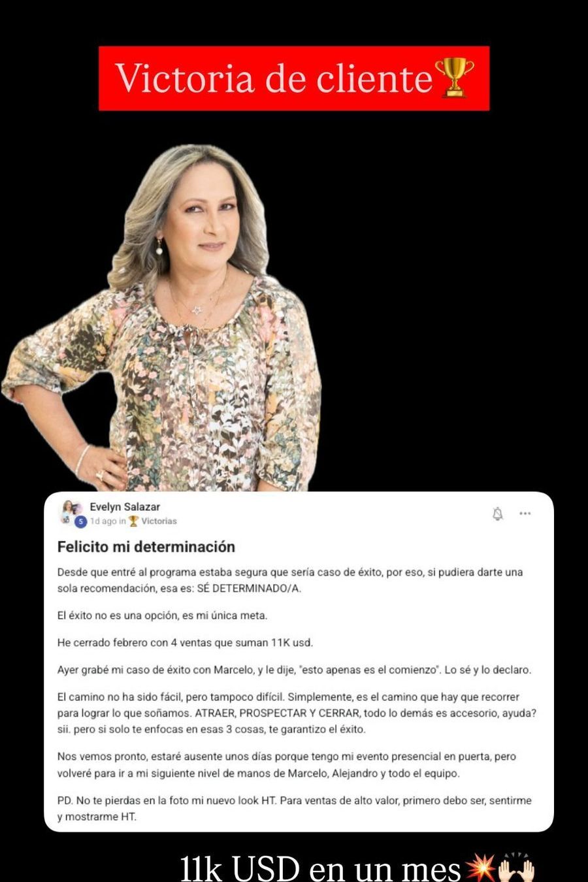Click the blue level 5 badge
This screenshot has height=882, width=588.
[x=81, y=522]
